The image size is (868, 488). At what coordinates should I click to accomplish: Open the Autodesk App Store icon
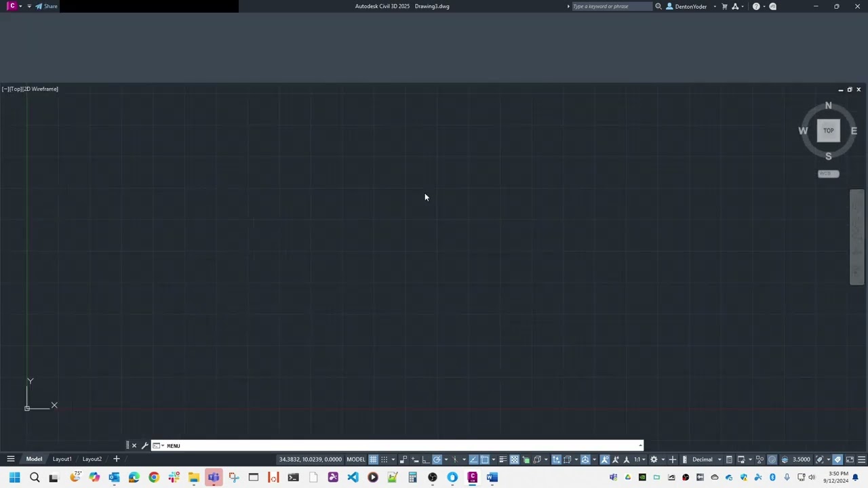tap(735, 6)
